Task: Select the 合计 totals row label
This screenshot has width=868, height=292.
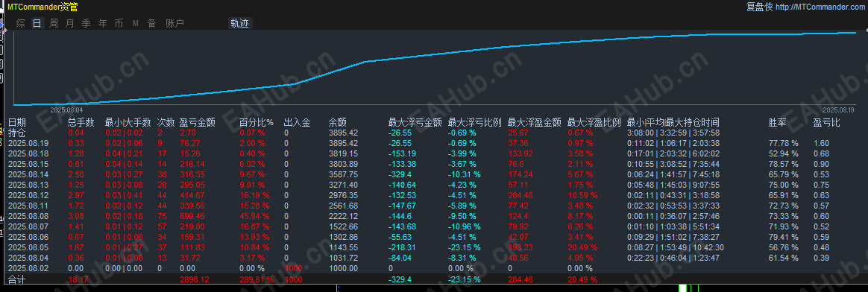Action: [x=17, y=280]
